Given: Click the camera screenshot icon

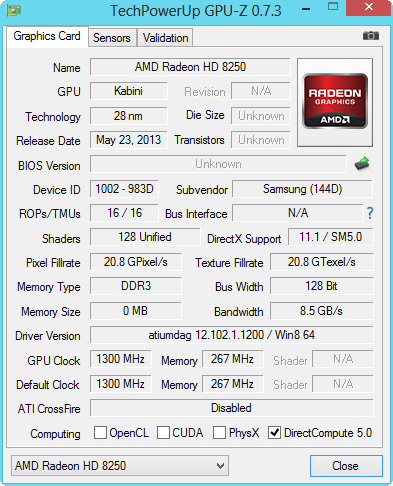Looking at the screenshot, I should 371,35.
